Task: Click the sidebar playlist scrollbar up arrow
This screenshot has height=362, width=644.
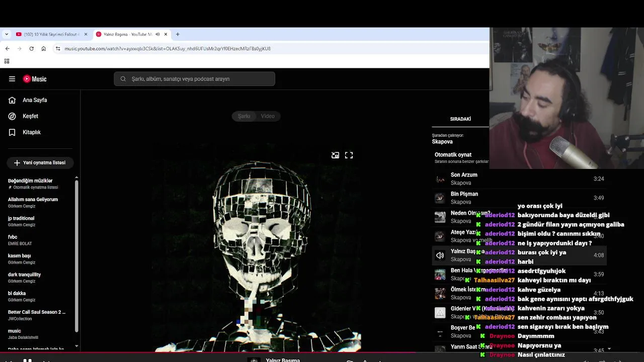Action: [x=76, y=177]
